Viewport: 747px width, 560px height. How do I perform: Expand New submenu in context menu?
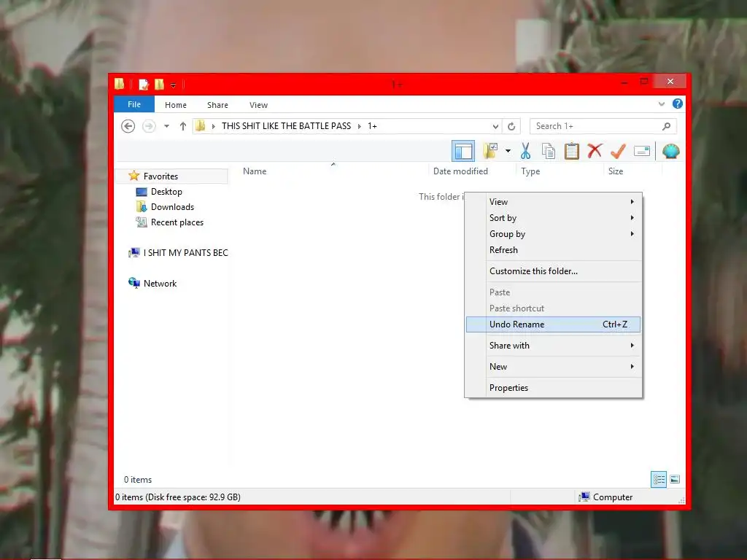554,367
